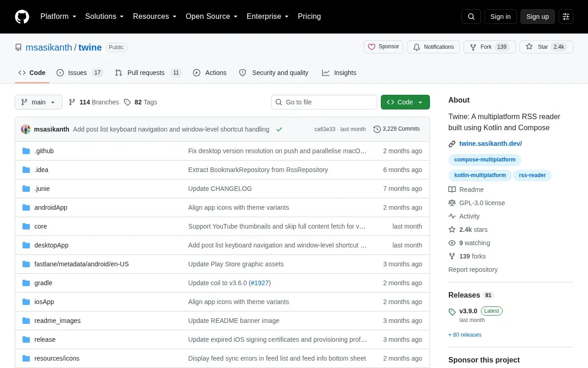Viewport: 588px width, 368px height.
Task: Click the v3.9.0 release tag icon
Action: coord(452,311)
